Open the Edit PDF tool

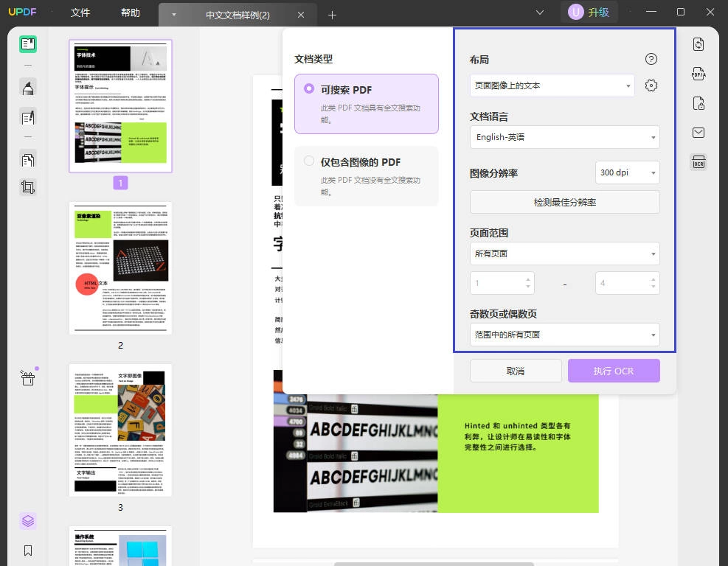click(28, 117)
